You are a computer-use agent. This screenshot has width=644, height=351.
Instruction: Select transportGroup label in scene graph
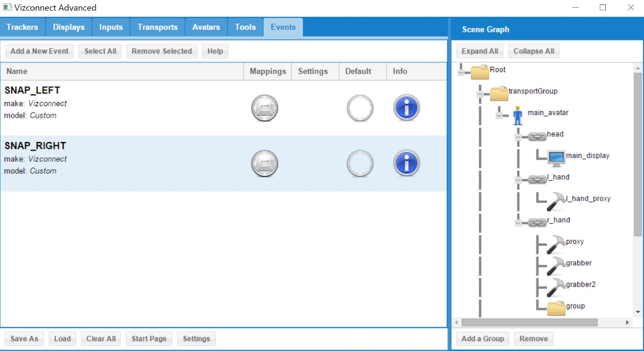click(533, 91)
